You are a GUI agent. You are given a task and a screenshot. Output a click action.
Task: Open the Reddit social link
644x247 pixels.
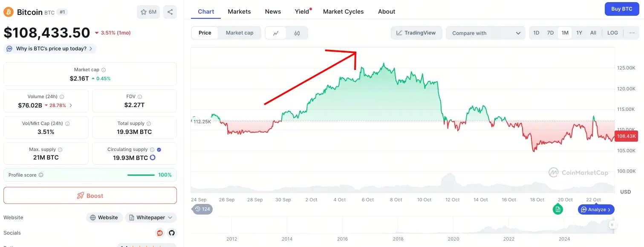[160, 233]
